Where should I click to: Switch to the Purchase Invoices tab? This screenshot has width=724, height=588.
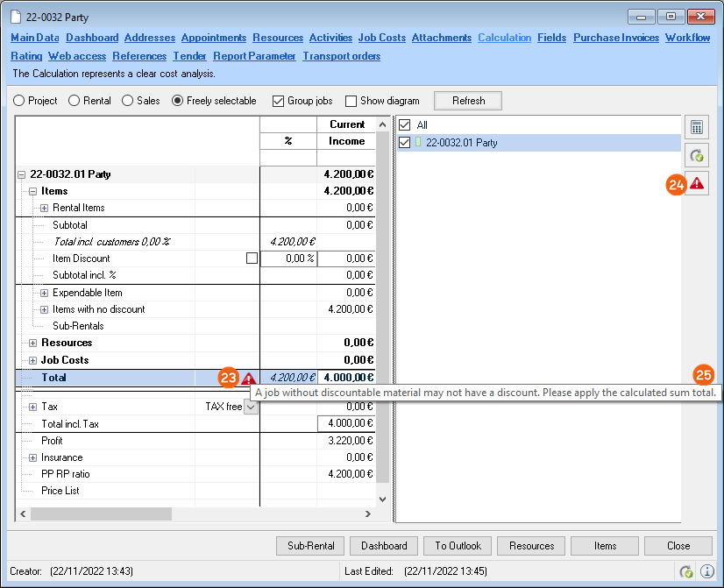coord(616,38)
